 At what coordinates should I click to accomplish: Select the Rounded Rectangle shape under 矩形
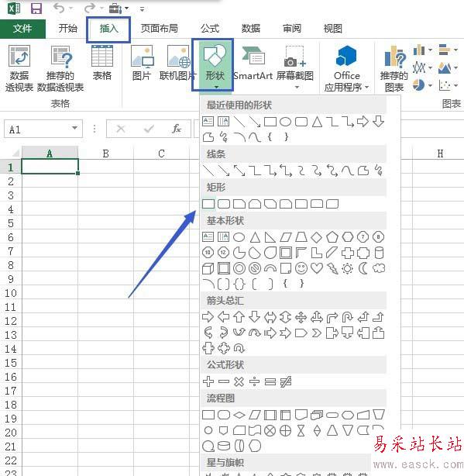[x=224, y=204]
